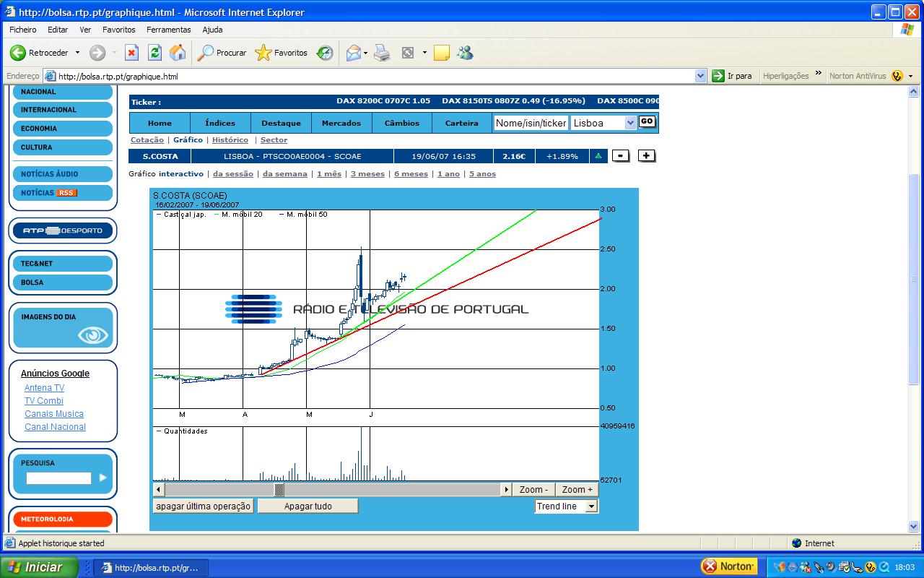
Task: Click the plus button beside S.COSTA quote
Action: click(646, 155)
